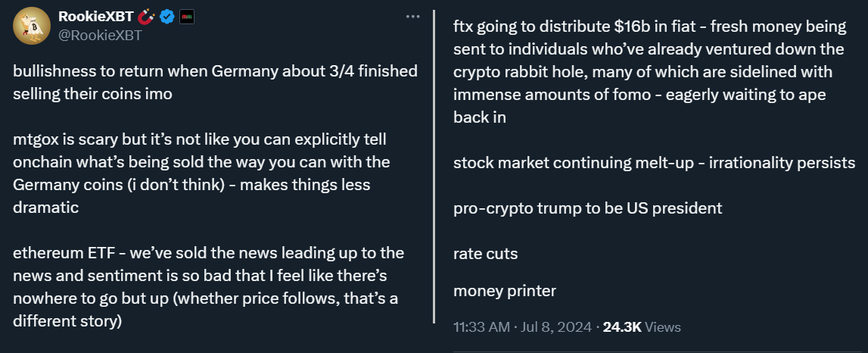The image size is (868, 353).
Task: Click the ftx $16b distribution paragraph
Action: point(650,72)
